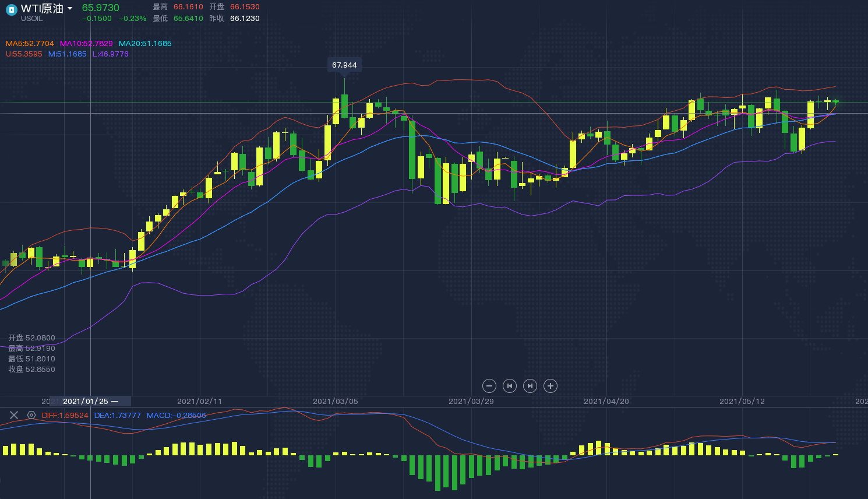Screen dimensions: 868x499
Task: Click the 2021/01/25 crosshair date label
Action: (86, 402)
